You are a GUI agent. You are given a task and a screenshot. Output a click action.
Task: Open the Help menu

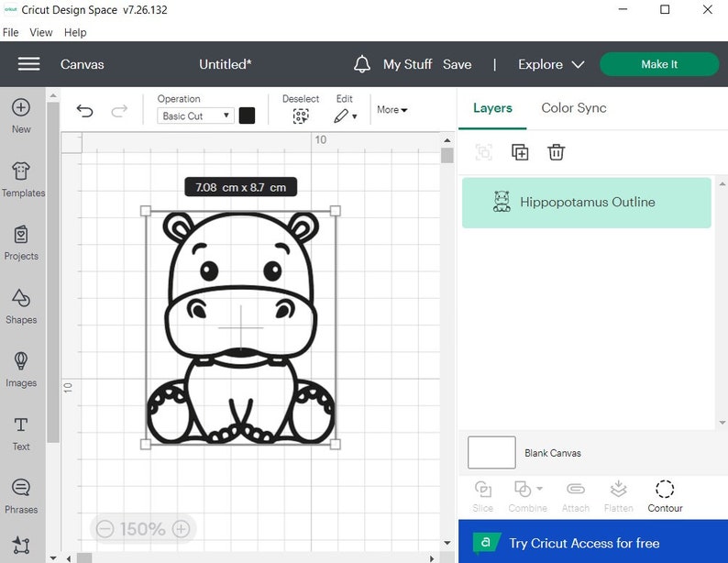75,32
